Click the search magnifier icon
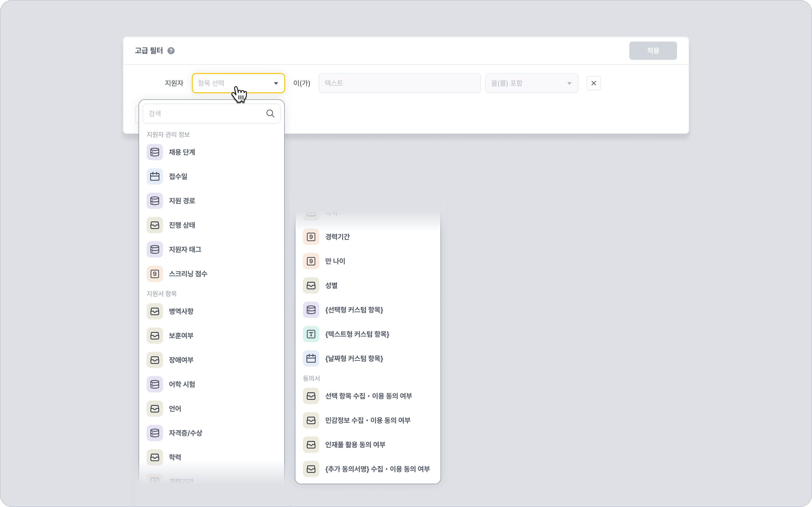 270,114
